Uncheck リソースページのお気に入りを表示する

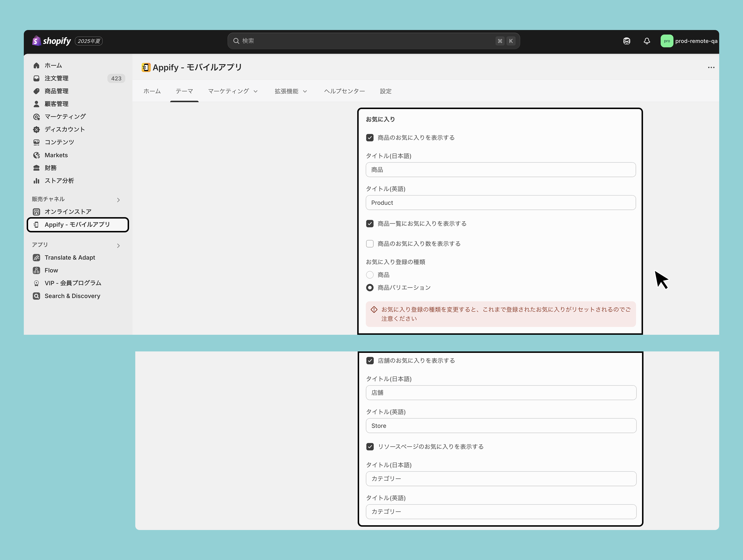coord(370,446)
